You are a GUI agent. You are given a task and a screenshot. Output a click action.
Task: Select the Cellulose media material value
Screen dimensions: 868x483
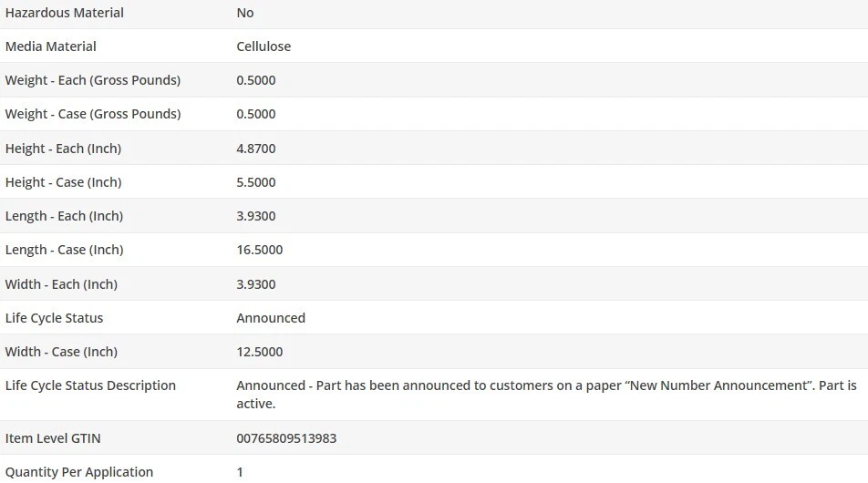pyautogui.click(x=263, y=46)
